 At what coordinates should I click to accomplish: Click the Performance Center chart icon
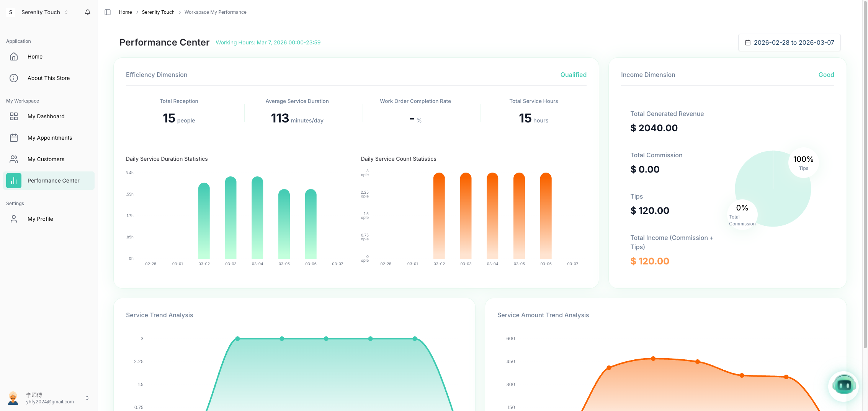14,181
